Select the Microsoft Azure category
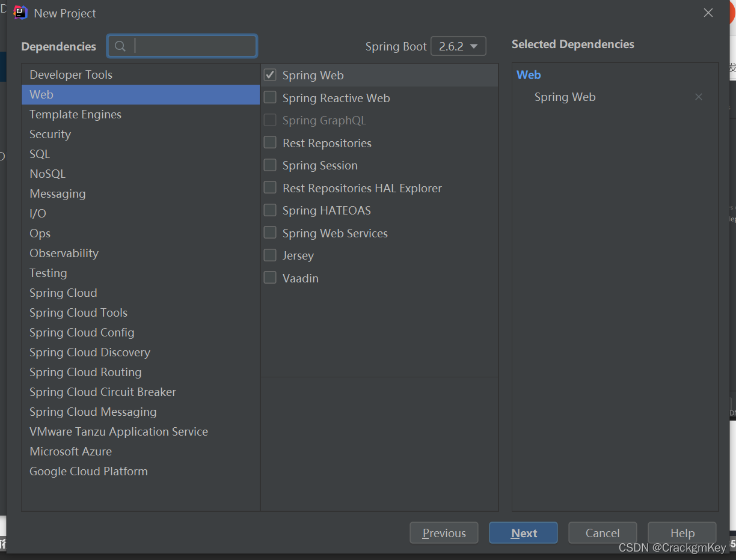Viewport: 736px width, 560px height. tap(141, 451)
